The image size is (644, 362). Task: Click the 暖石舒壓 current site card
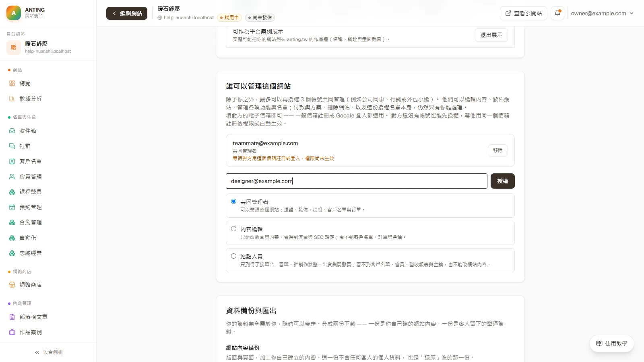click(48, 47)
